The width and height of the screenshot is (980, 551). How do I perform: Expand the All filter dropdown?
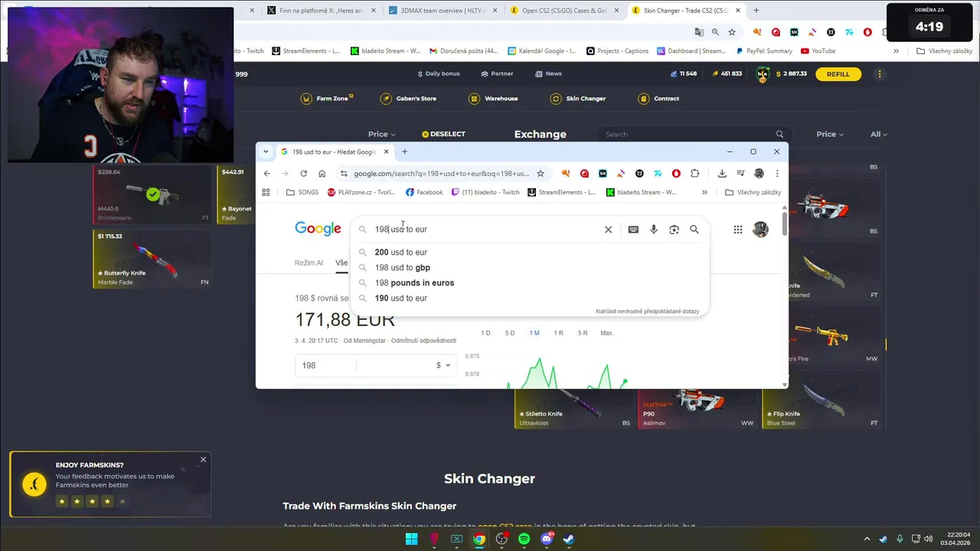[879, 135]
